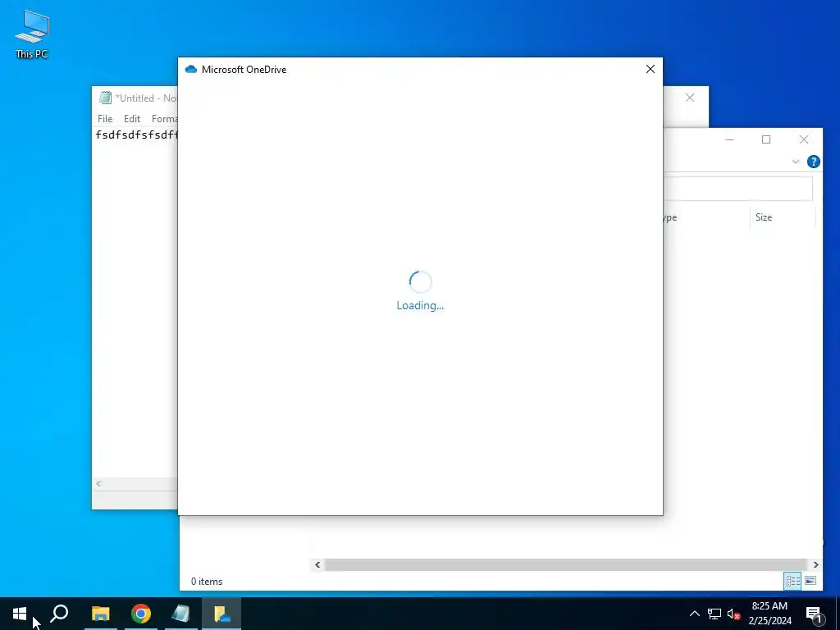
Task: Open File Explorer Help question mark icon
Action: point(813,162)
